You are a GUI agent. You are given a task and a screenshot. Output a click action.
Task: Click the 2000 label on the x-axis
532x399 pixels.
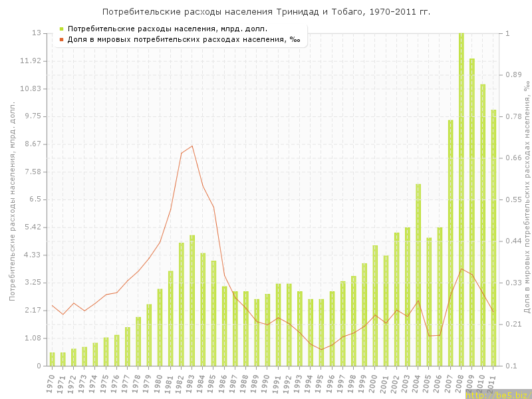click(x=374, y=383)
